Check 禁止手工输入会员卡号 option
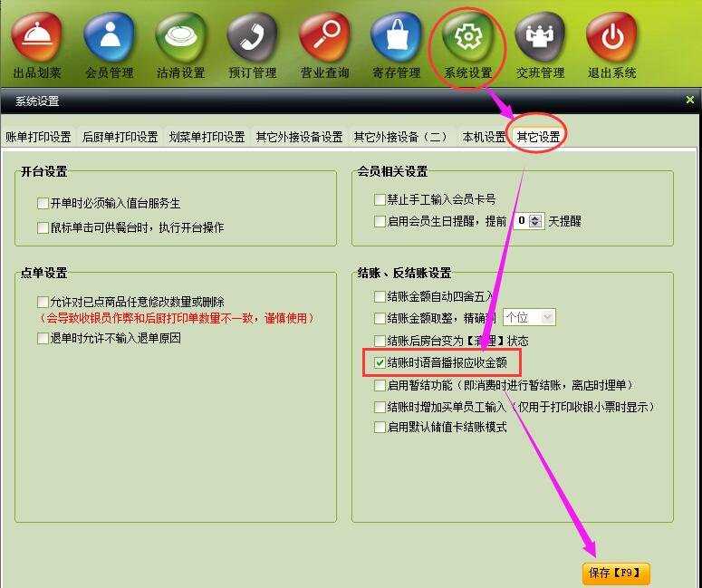Viewport: 702px width, 588px height. (380, 200)
